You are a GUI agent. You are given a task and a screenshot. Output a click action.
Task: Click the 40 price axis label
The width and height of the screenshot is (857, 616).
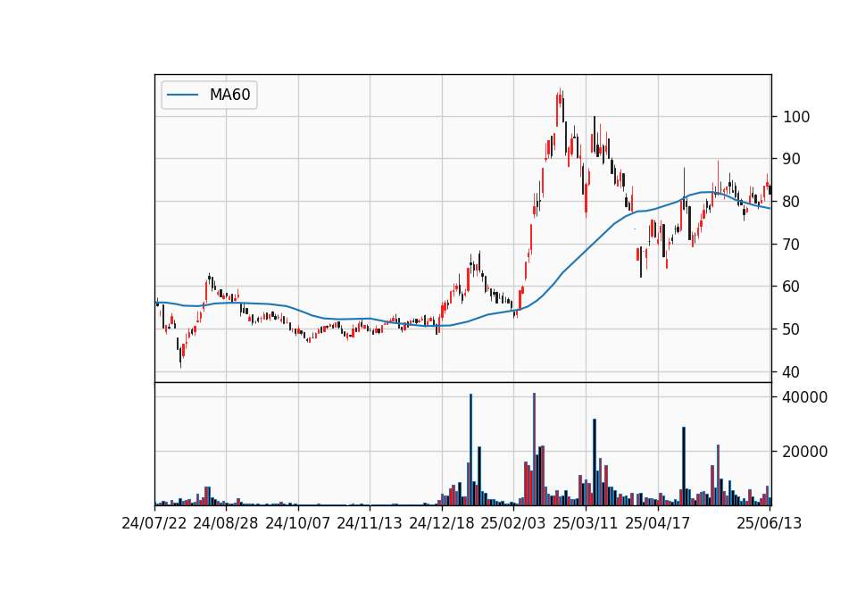[792, 372]
